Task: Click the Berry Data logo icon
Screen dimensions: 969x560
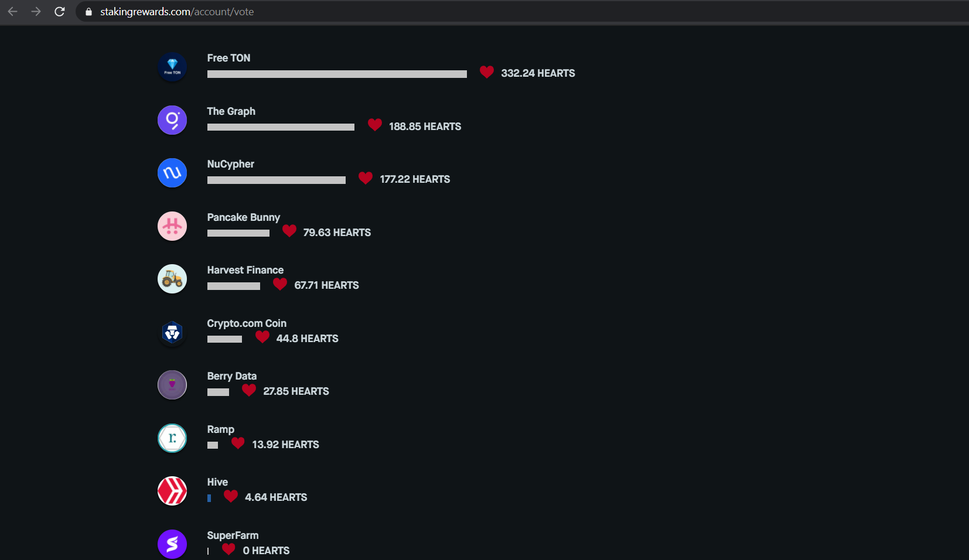Action: pos(172,385)
